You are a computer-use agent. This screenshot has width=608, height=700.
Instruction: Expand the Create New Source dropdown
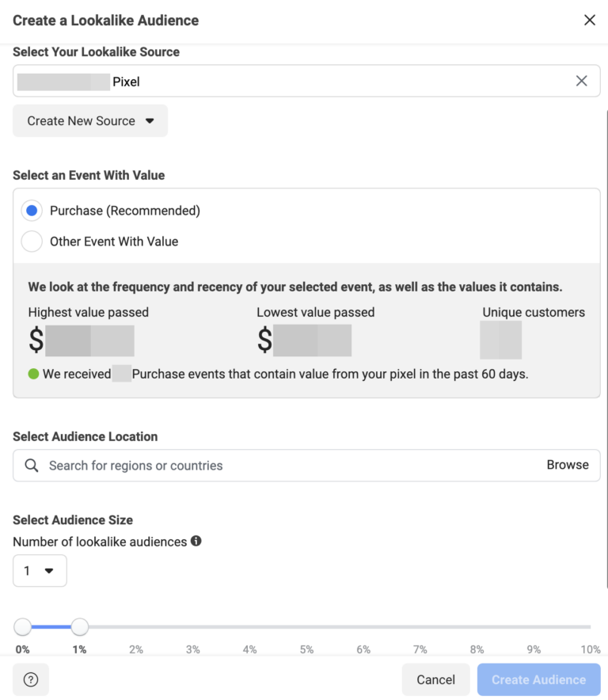[x=89, y=120]
